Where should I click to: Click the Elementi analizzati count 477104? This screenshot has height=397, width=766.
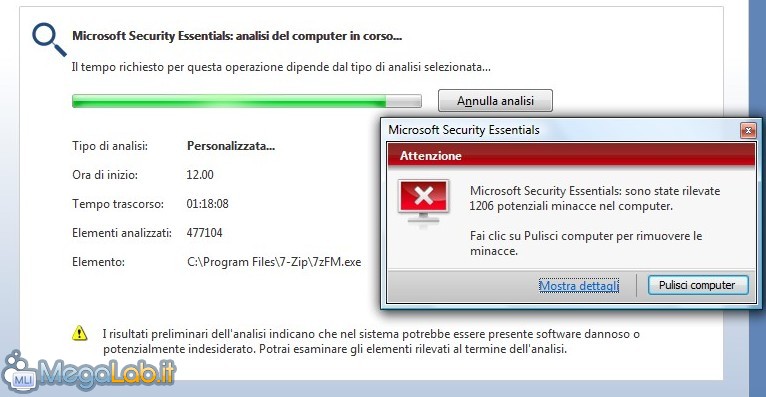click(204, 233)
